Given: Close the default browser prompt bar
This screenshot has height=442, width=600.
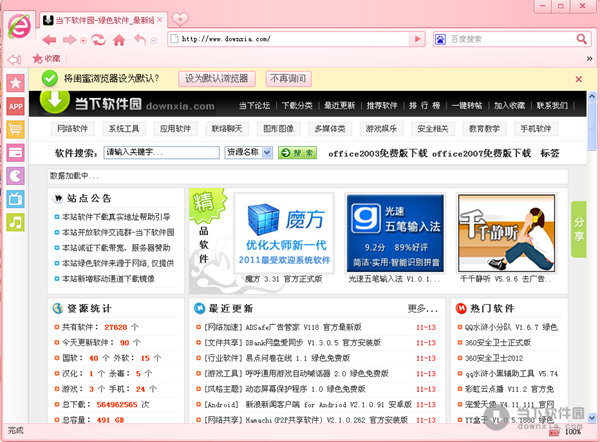Looking at the screenshot, I should point(579,79).
